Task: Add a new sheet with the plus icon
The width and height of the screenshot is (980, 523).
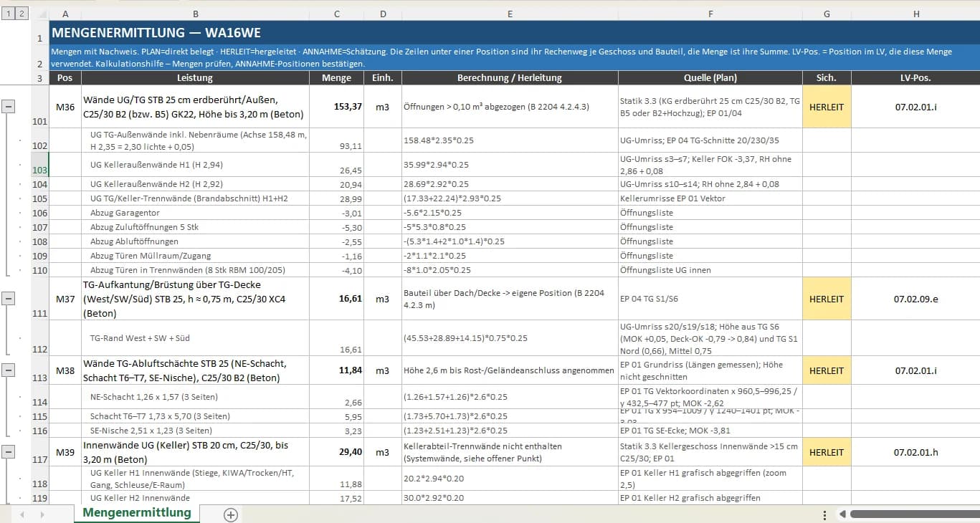Action: [231, 514]
